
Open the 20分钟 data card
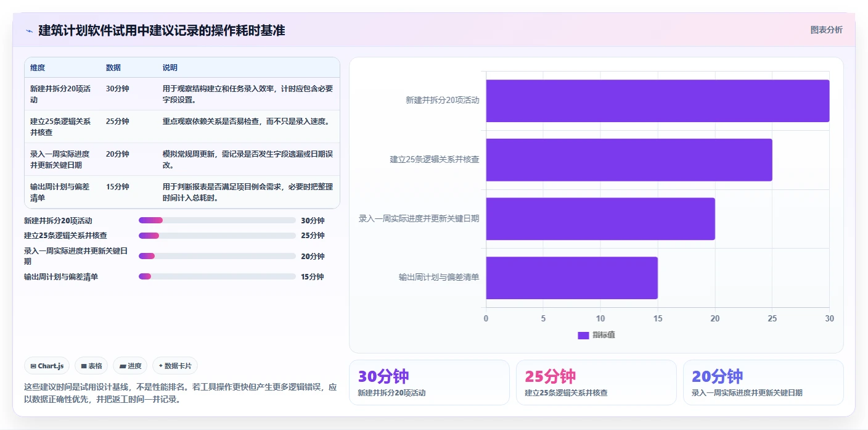tap(763, 382)
